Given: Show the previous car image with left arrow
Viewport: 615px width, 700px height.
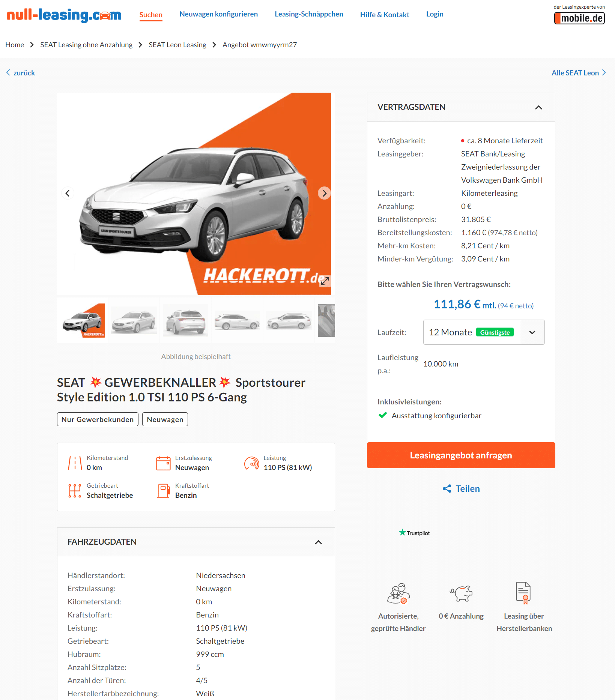Looking at the screenshot, I should [68, 193].
